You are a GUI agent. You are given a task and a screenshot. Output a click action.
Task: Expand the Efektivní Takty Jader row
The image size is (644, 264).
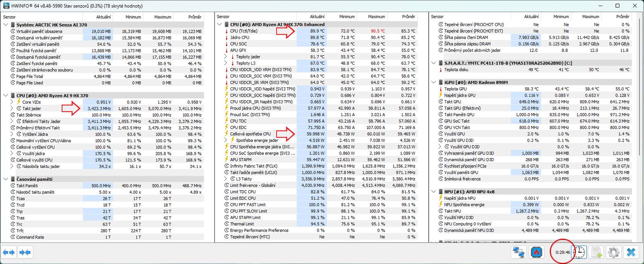tap(12, 122)
